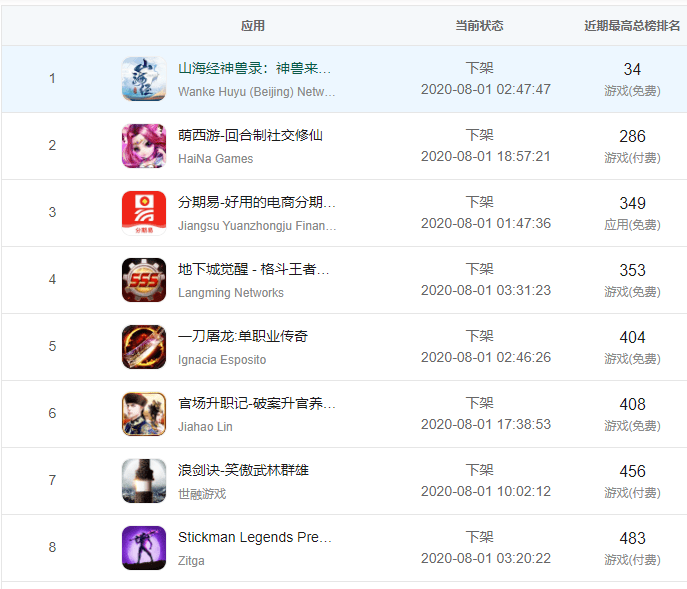Image resolution: width=687 pixels, height=589 pixels.
Task: Click the 地下城觉醒 555 game icon
Action: (143, 280)
